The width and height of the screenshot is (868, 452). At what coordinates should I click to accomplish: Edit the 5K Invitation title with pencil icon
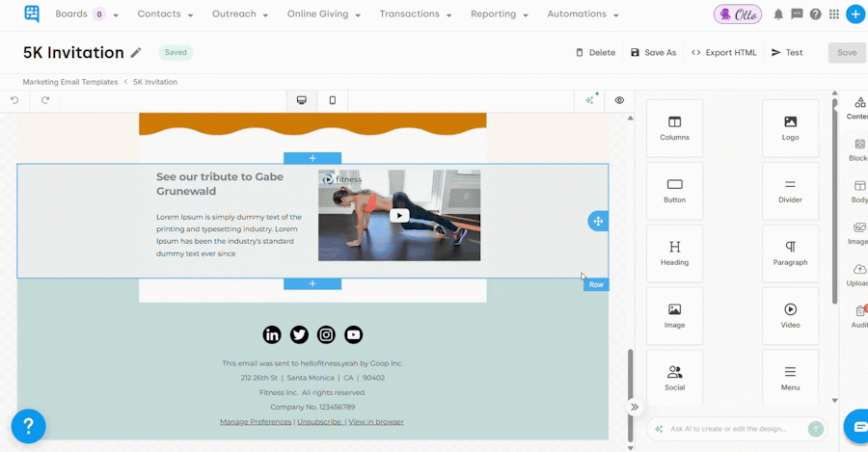pos(136,53)
